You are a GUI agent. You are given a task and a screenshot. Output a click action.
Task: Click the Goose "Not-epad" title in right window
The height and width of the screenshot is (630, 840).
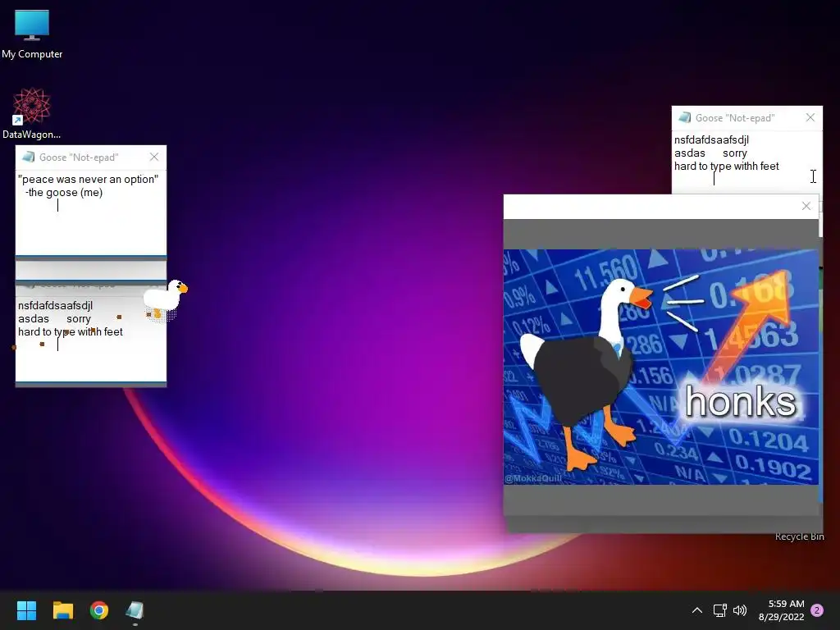[735, 118]
